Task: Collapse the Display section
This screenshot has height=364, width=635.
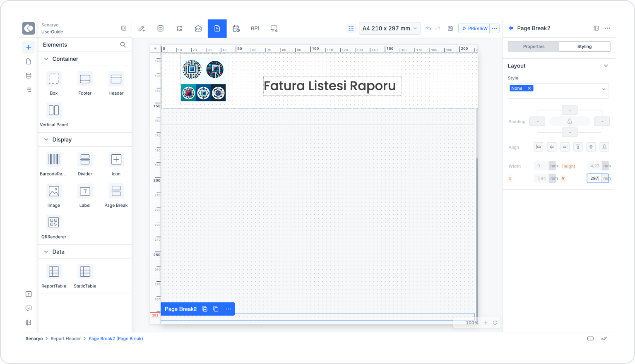Action: 46,140
